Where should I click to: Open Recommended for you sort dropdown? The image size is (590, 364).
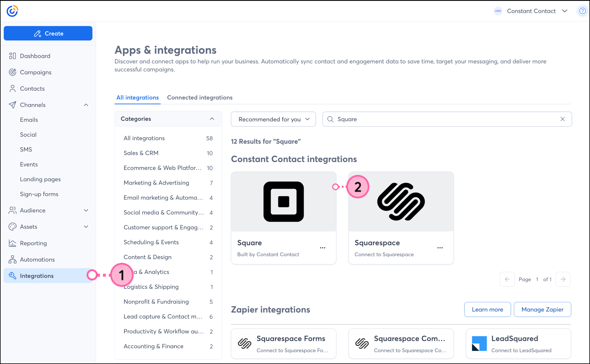pos(273,119)
